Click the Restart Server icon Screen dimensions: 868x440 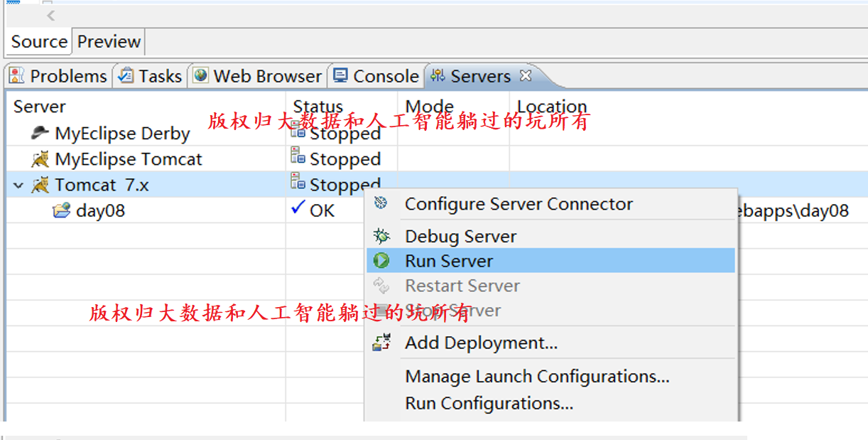381,286
